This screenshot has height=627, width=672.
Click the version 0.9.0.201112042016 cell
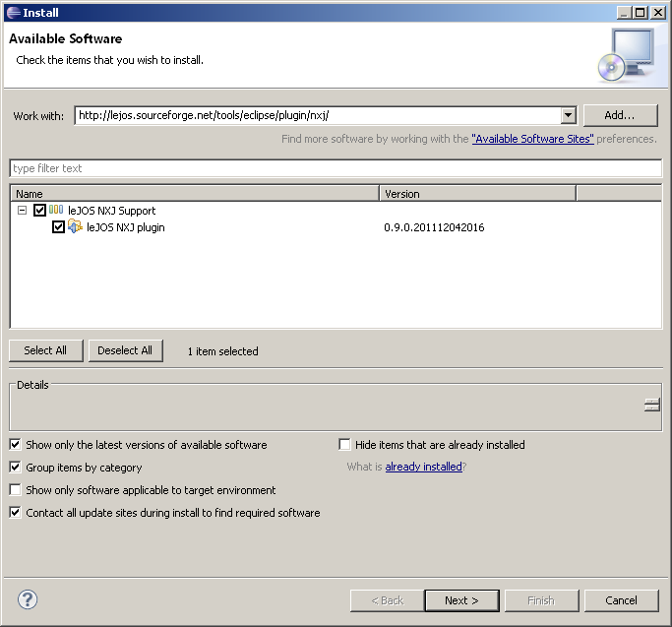point(434,227)
